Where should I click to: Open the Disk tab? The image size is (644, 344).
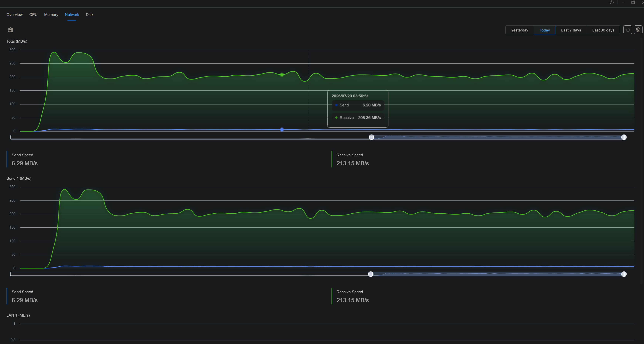[89, 14]
